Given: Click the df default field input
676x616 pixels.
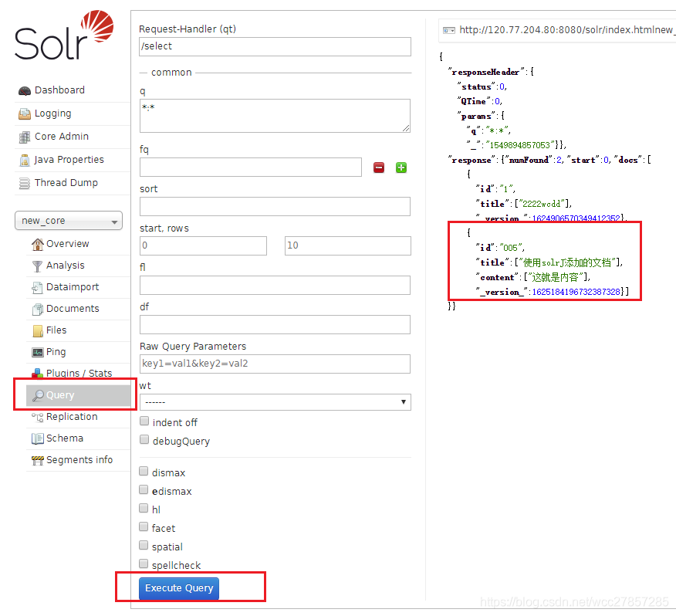Looking at the screenshot, I should (x=275, y=325).
